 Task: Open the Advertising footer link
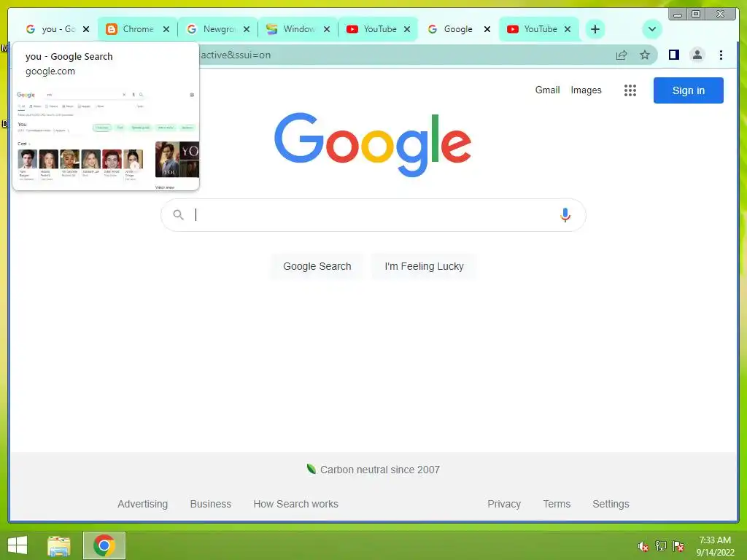(142, 504)
